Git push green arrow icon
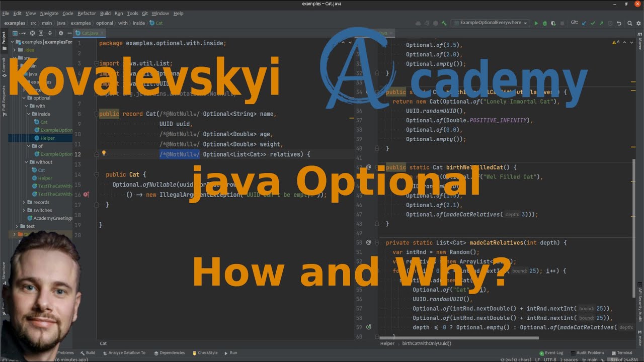644x362 pixels. [x=601, y=23]
